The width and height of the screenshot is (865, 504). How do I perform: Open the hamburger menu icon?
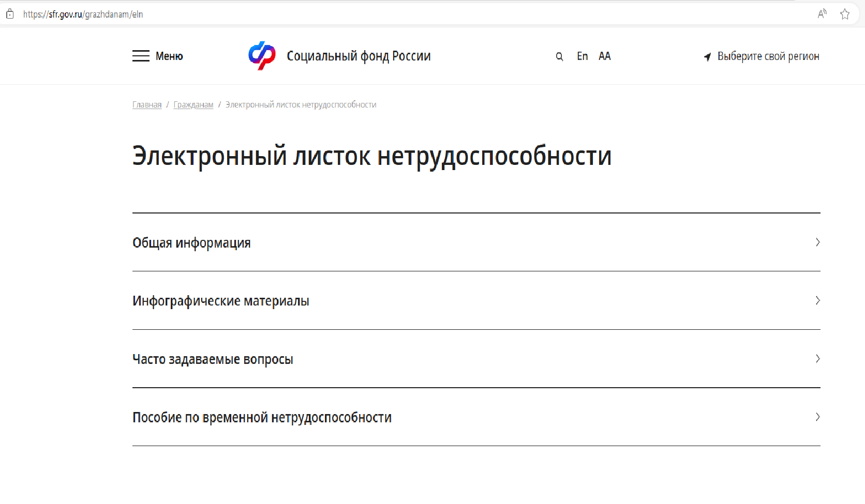[x=141, y=56]
